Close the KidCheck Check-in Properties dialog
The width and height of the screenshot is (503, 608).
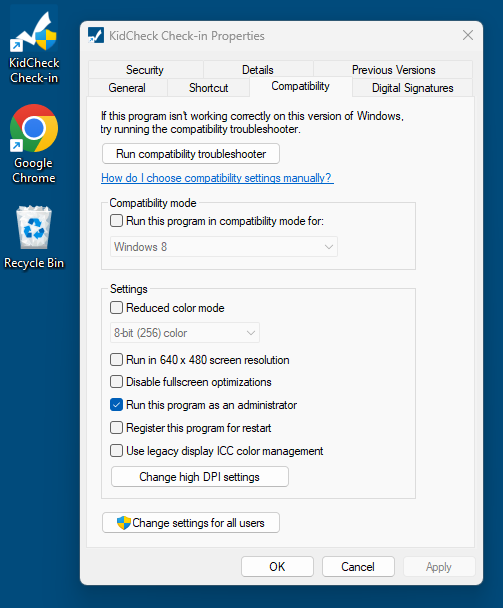[468, 35]
